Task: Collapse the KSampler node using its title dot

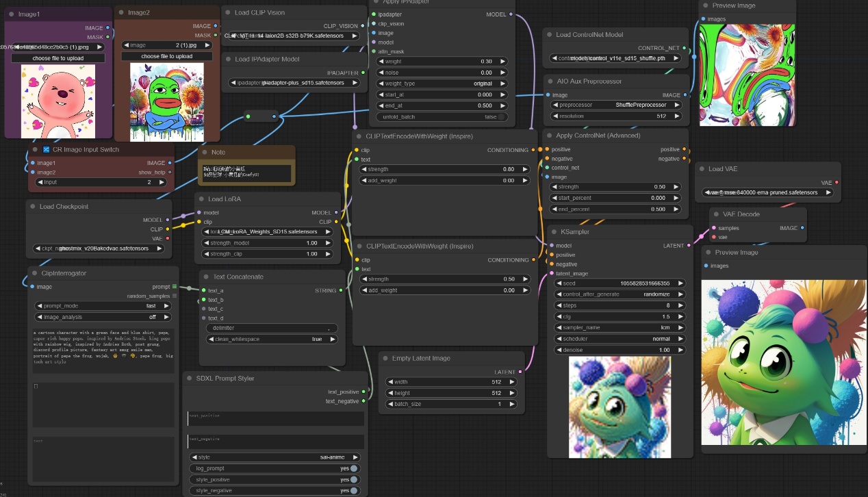Action: (555, 232)
